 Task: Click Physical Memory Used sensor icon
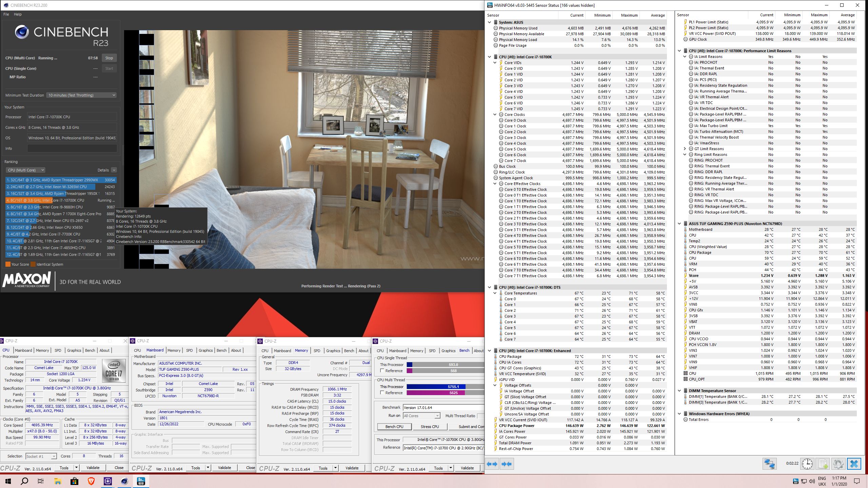(496, 28)
